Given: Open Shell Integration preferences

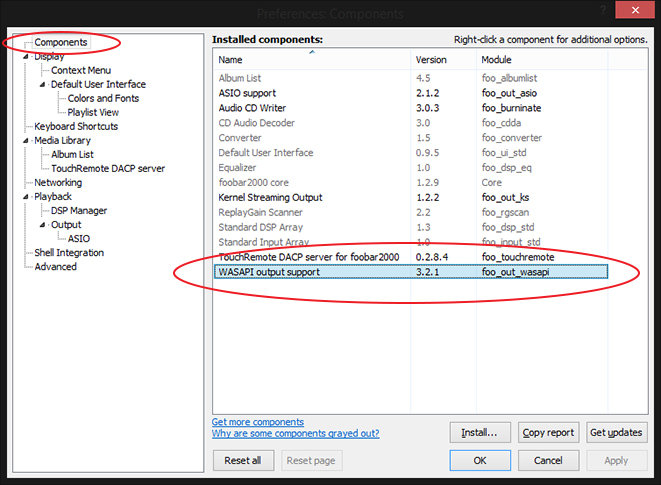Looking at the screenshot, I should tap(69, 253).
